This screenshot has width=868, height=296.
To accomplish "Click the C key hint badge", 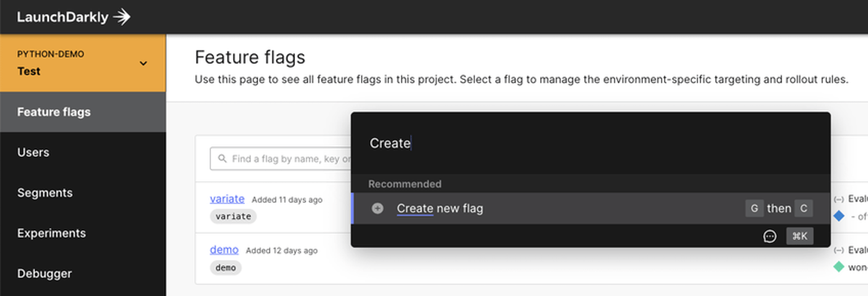I will tap(804, 209).
